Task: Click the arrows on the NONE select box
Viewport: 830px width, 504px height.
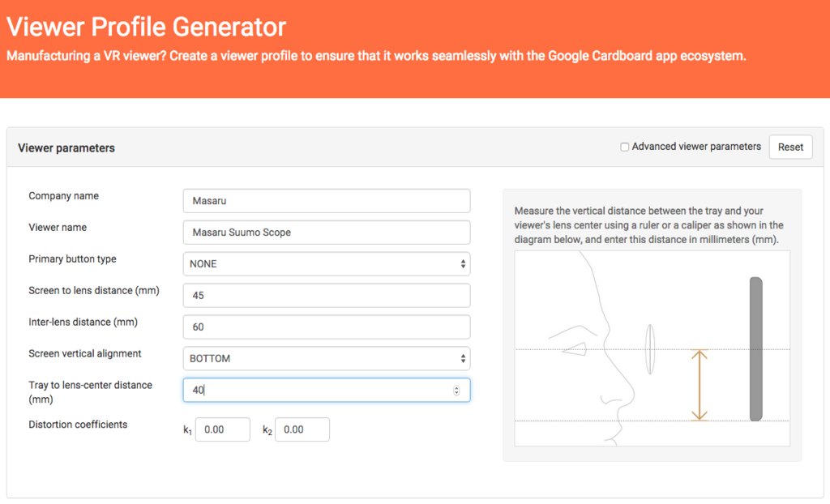Action: coord(463,263)
